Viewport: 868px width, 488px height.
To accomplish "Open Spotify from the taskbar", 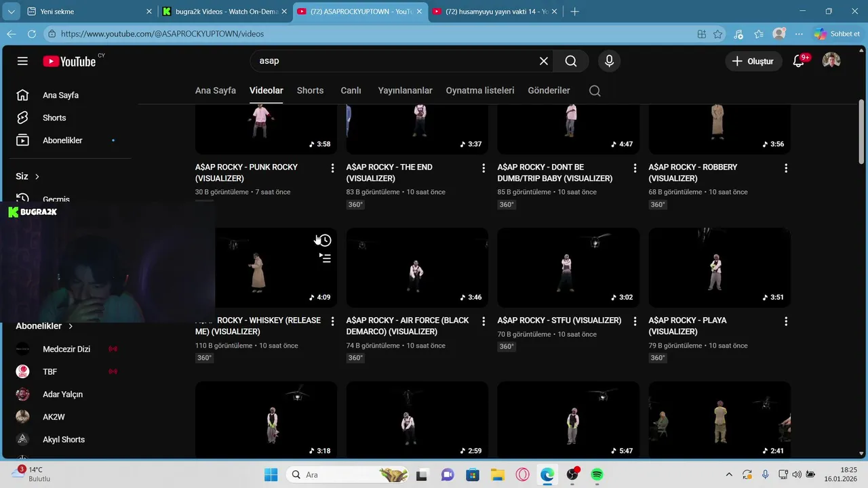I will tap(597, 474).
